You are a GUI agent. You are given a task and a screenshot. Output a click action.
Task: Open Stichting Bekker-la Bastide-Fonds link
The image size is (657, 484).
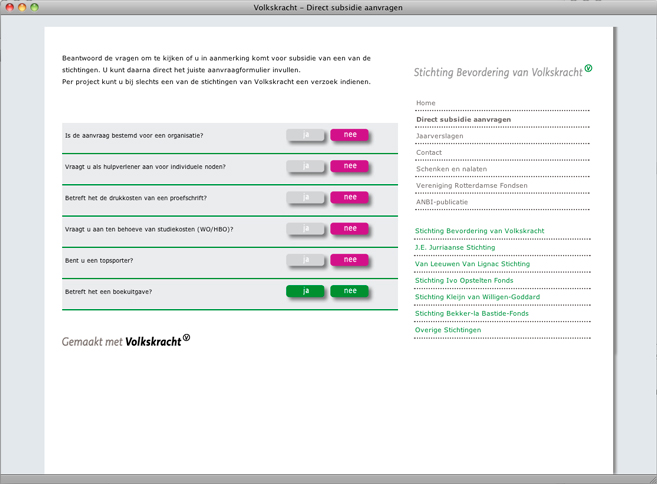coord(471,313)
